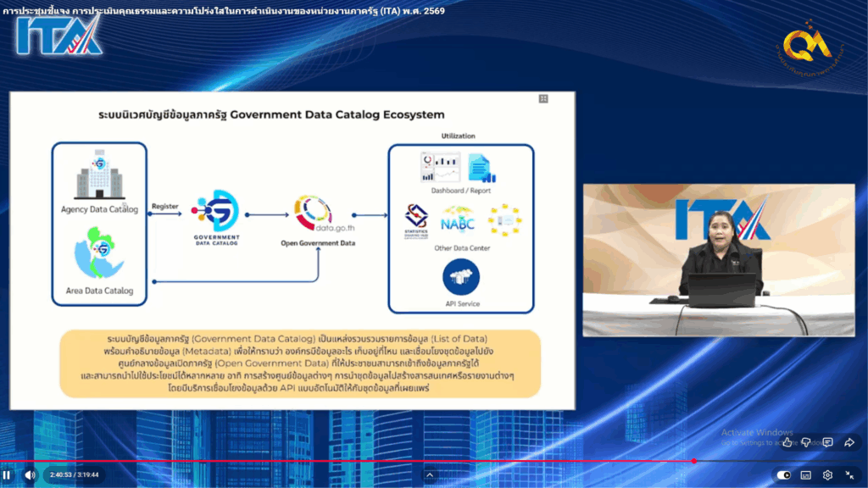
Task: Click the red progress bar scrubber handle
Action: point(693,461)
